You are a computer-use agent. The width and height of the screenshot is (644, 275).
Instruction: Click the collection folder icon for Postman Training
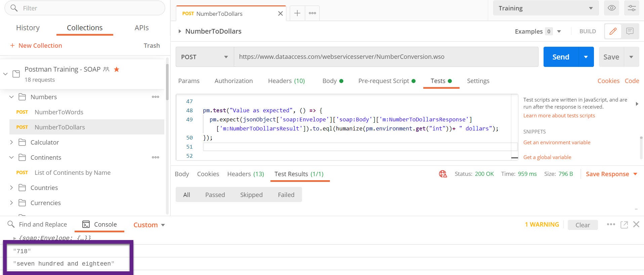pyautogui.click(x=16, y=74)
